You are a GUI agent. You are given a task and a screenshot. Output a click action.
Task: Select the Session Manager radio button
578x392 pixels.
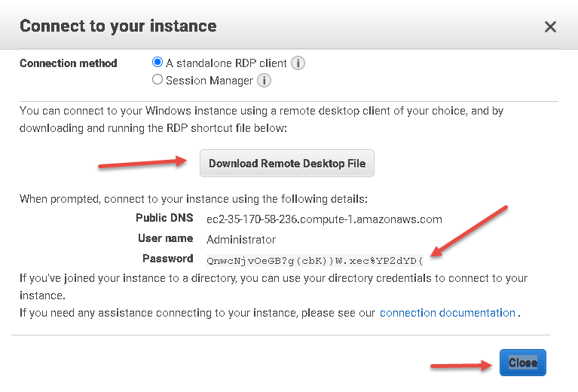157,79
